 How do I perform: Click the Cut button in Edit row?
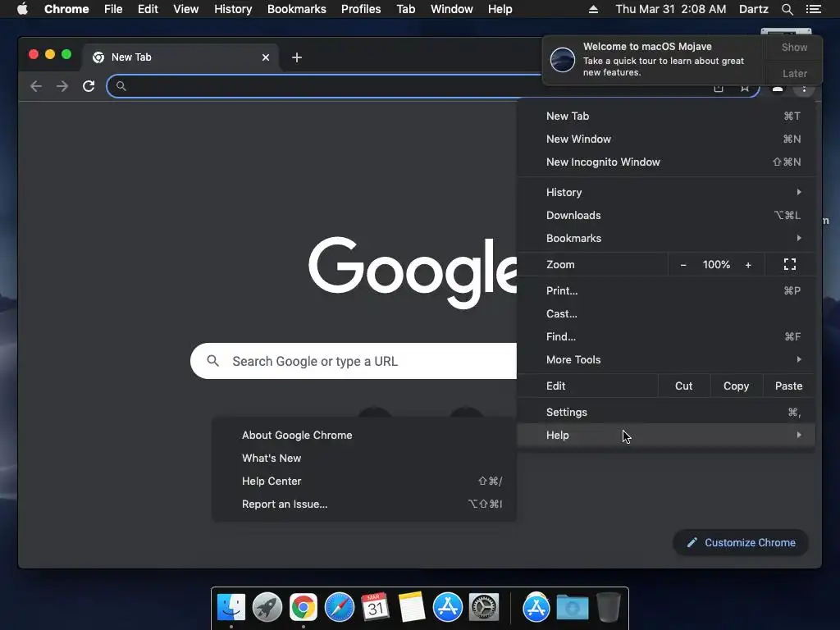point(683,386)
